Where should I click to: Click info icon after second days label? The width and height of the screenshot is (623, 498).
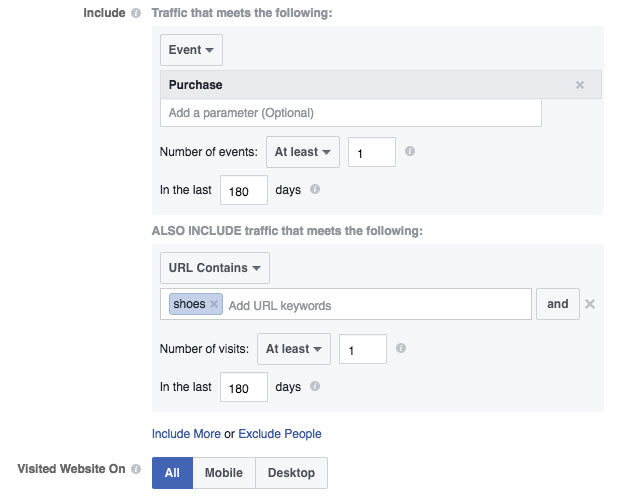click(x=315, y=386)
